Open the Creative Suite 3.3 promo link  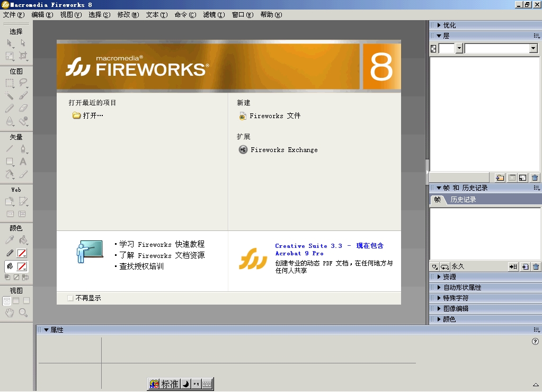click(330, 249)
